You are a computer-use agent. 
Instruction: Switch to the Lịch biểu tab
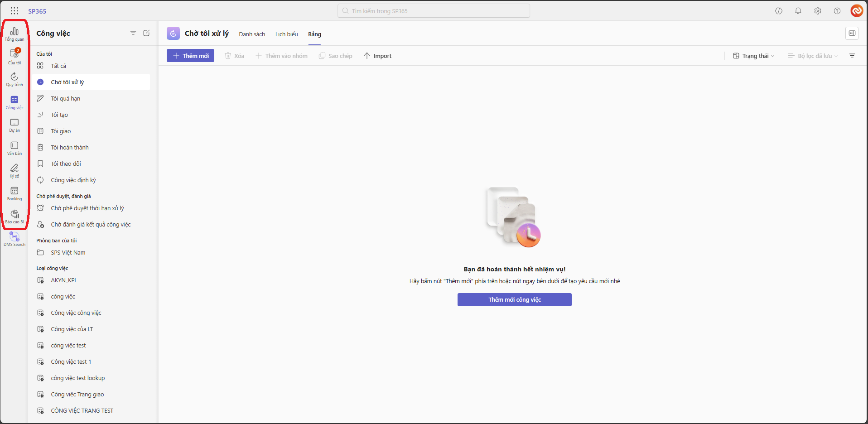tap(286, 34)
